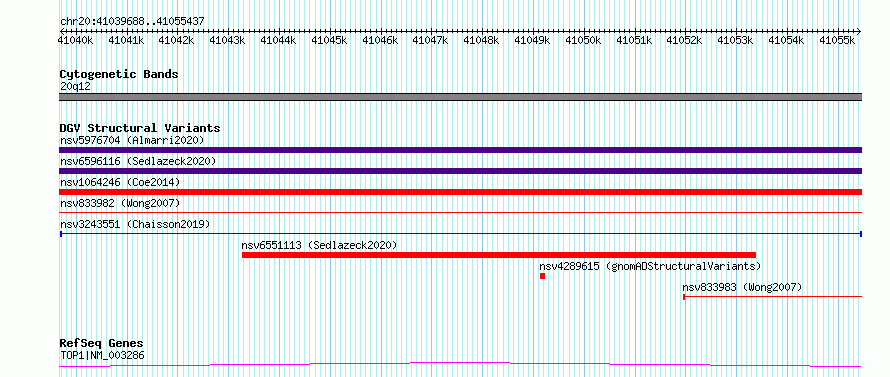Click the 41040k ruler tick label
The image size is (890, 377).
[x=75, y=40]
